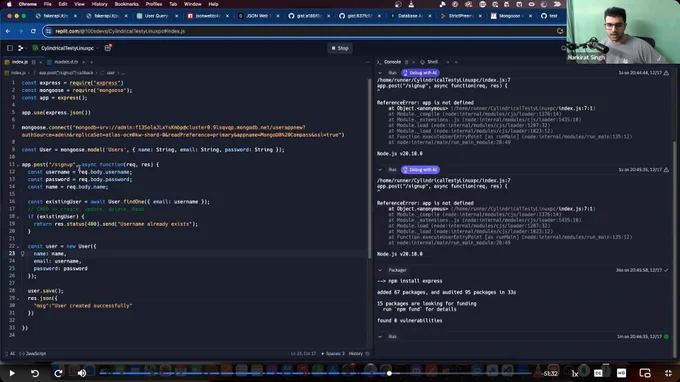Toggle closed captions CC

[598, 373]
